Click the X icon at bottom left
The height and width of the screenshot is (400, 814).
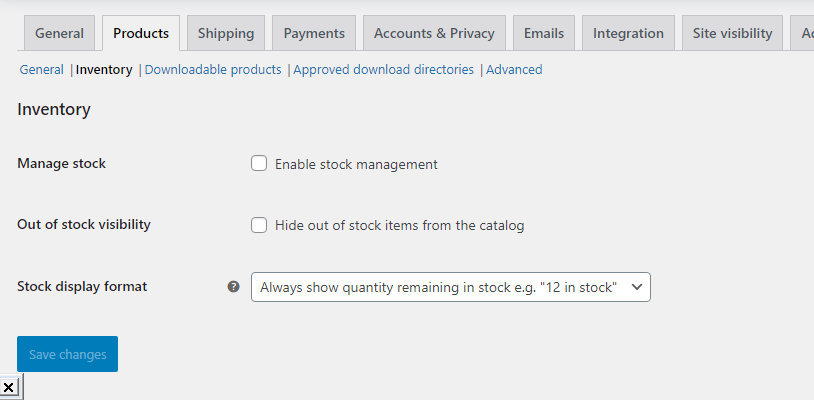click(8, 387)
